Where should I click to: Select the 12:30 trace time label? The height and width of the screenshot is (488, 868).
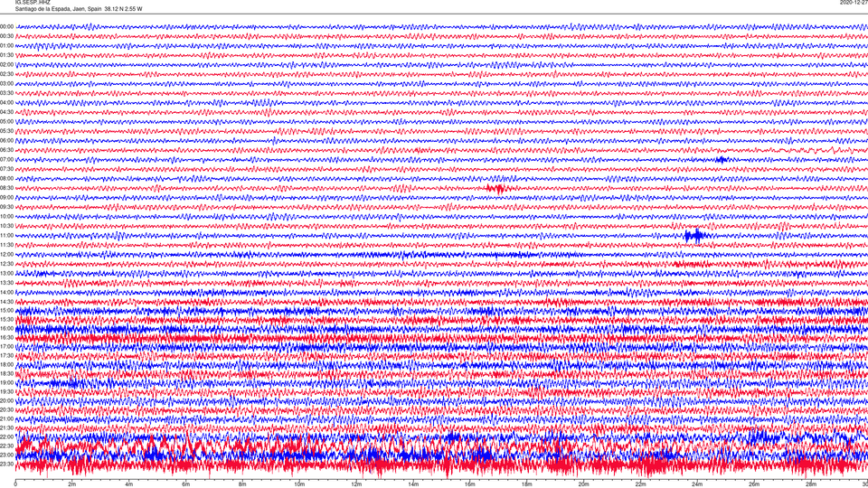6,264
